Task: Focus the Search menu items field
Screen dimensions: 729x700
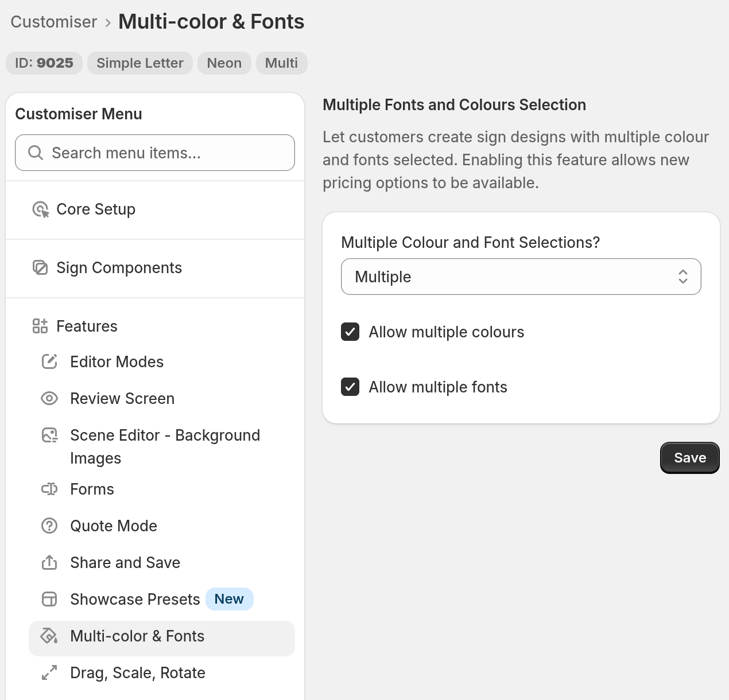Action: pyautogui.click(x=155, y=153)
